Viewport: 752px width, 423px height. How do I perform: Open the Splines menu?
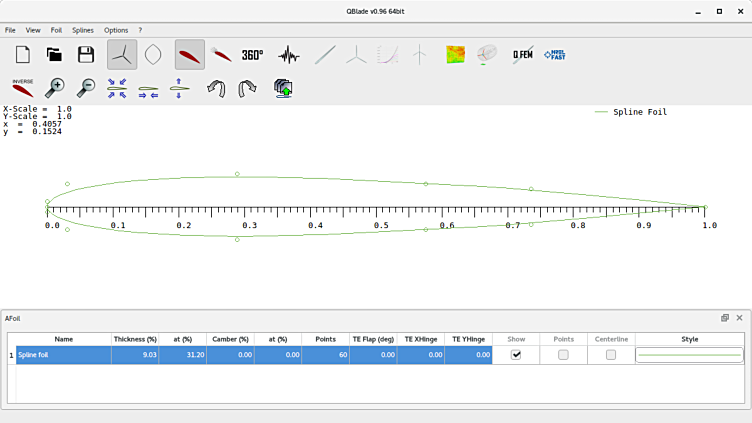pos(83,30)
